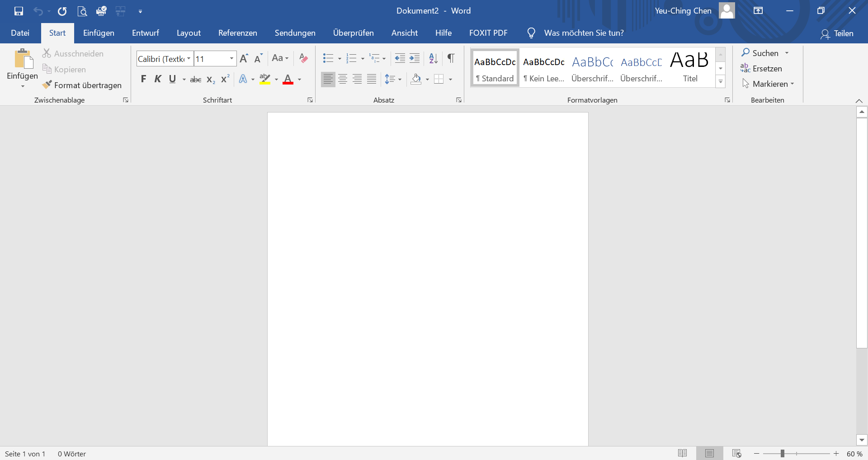Click the Save icon in quick access toolbar
Viewport: 868px width, 460px height.
click(x=19, y=11)
